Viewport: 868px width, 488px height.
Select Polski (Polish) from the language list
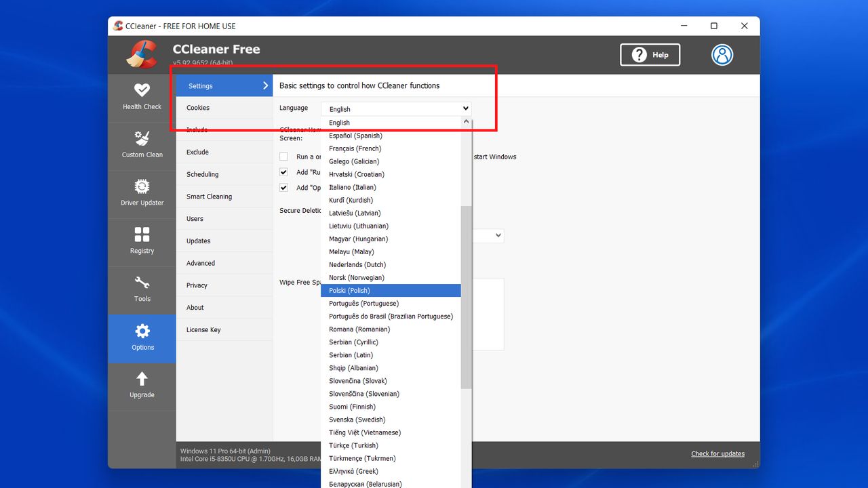click(x=391, y=290)
